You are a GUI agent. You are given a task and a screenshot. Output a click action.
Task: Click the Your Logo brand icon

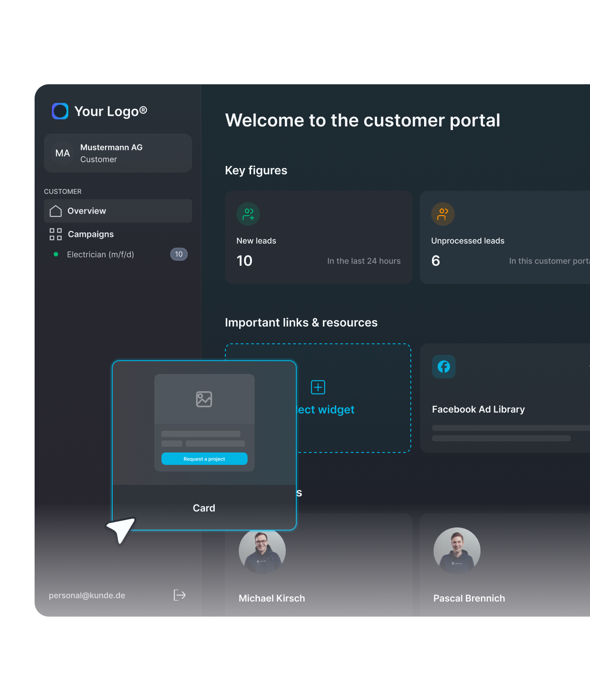(60, 111)
